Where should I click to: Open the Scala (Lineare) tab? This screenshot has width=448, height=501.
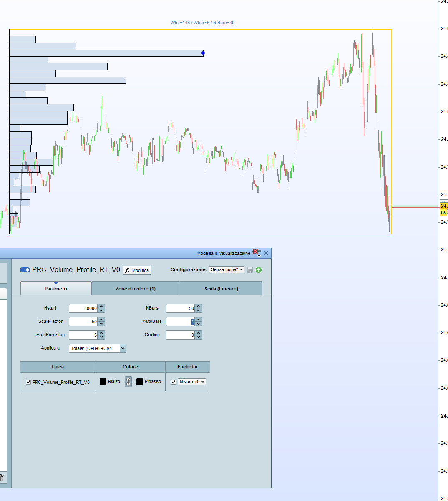coord(221,288)
